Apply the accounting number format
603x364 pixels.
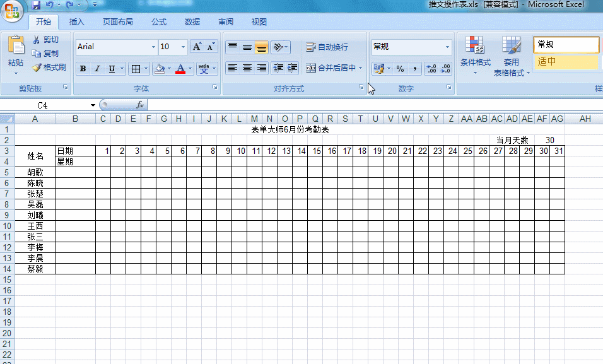(x=379, y=69)
